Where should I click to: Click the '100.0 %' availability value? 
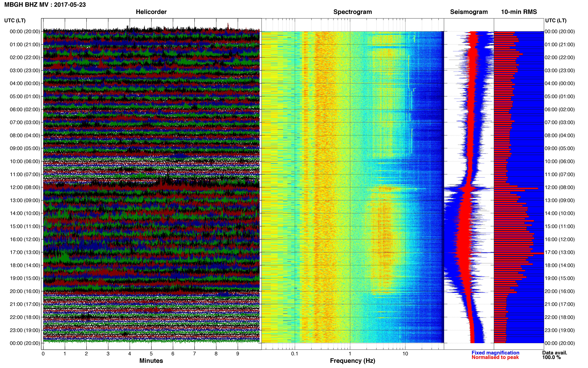552,357
